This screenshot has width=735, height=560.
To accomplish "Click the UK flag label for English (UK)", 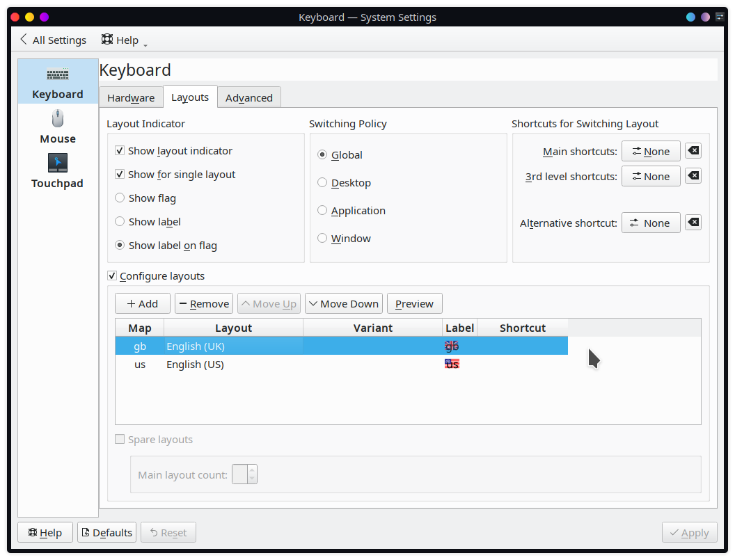I will click(452, 346).
